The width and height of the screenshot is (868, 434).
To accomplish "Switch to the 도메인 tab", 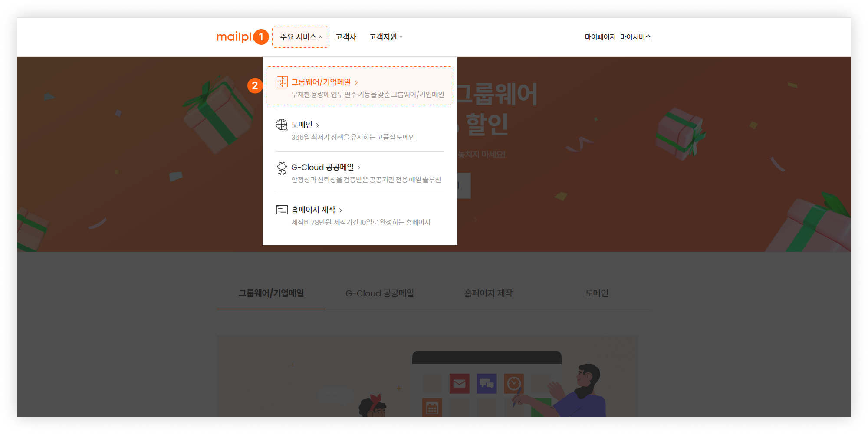I will click(597, 293).
